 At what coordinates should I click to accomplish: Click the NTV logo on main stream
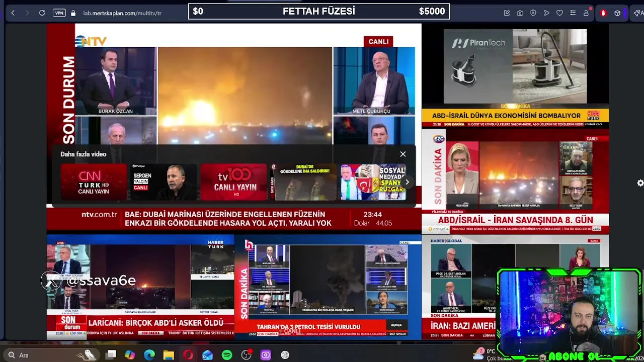tap(91, 42)
